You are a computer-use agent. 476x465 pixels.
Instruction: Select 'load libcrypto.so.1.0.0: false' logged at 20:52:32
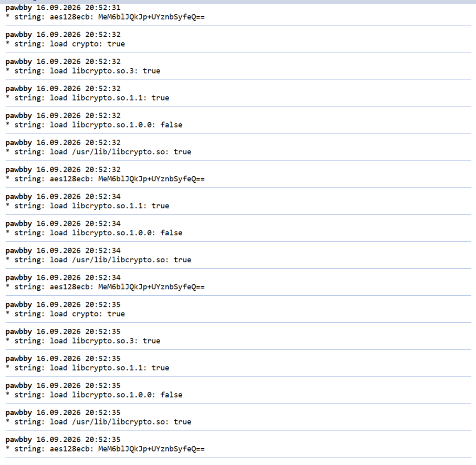[x=94, y=125]
